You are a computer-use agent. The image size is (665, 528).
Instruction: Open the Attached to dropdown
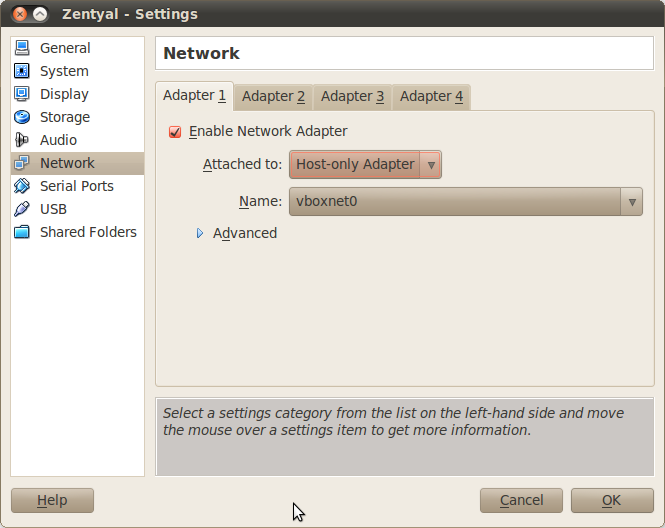click(365, 165)
